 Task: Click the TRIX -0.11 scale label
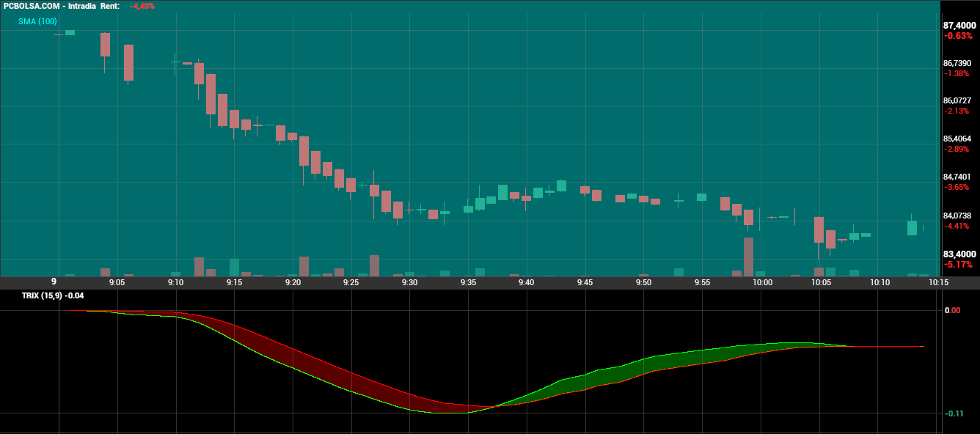coord(954,413)
